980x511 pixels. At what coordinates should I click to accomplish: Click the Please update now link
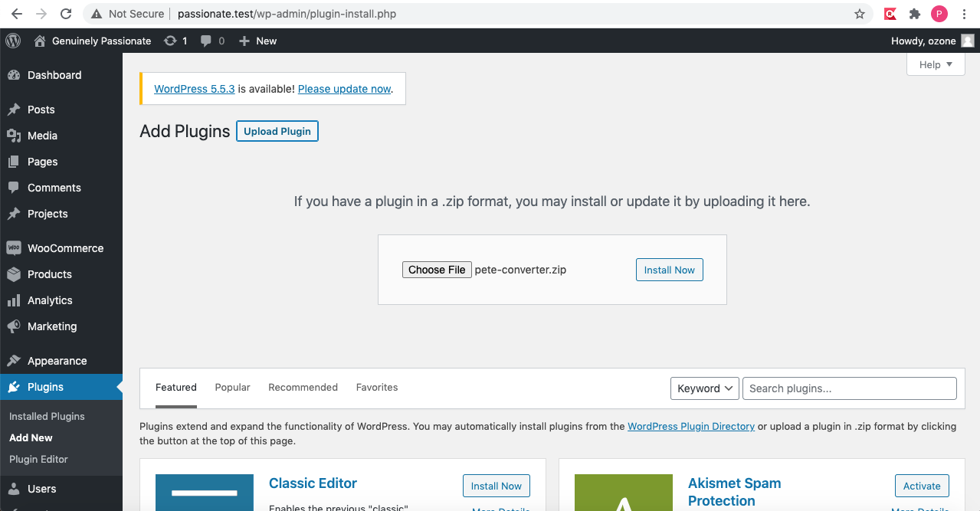344,89
